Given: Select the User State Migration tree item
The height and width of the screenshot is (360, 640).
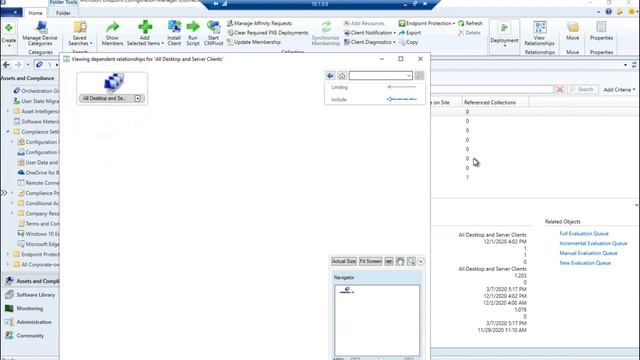Looking at the screenshot, I should pos(36,101).
